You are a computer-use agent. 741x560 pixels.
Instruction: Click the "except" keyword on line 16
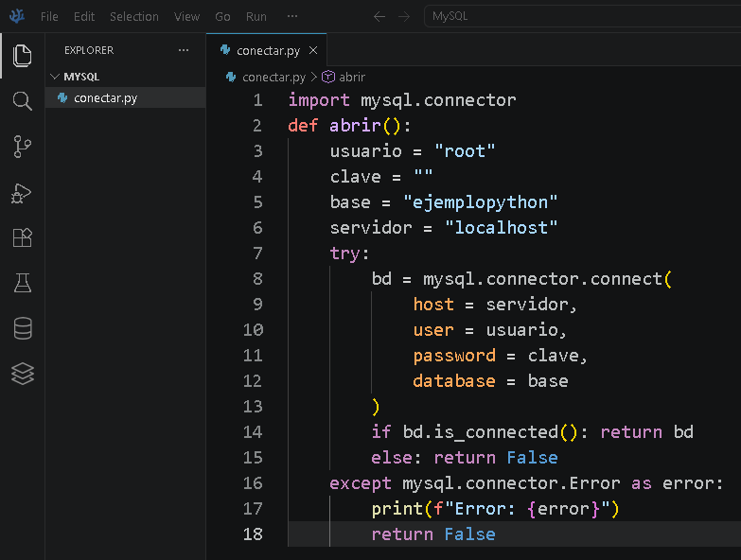(x=361, y=483)
